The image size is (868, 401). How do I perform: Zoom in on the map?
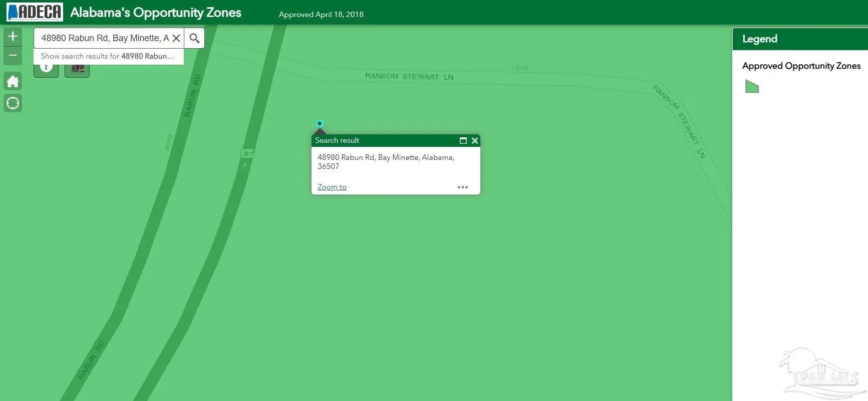13,36
